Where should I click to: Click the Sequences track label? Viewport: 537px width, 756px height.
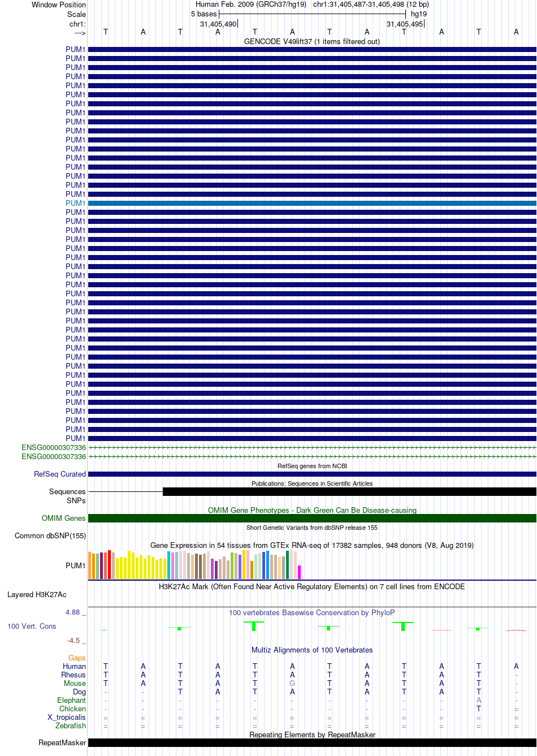point(67,491)
